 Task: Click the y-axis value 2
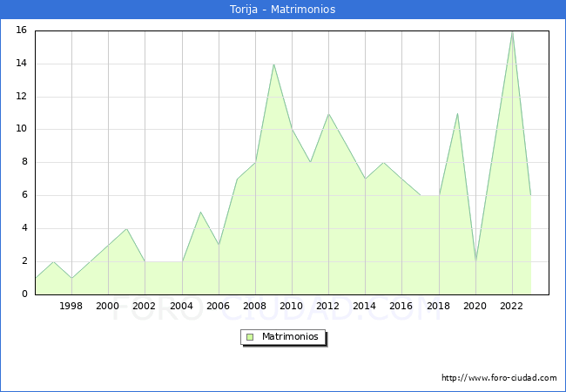(24, 261)
